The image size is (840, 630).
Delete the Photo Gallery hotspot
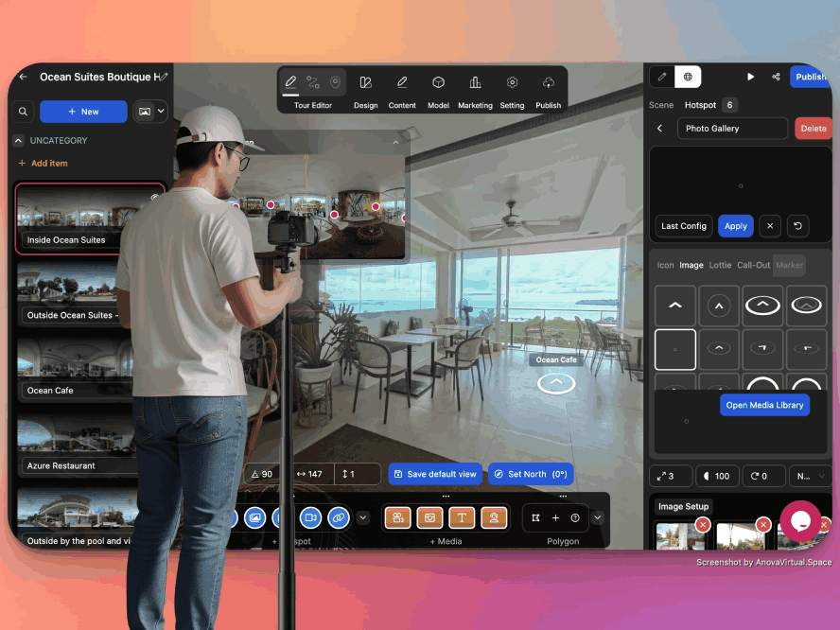(814, 129)
